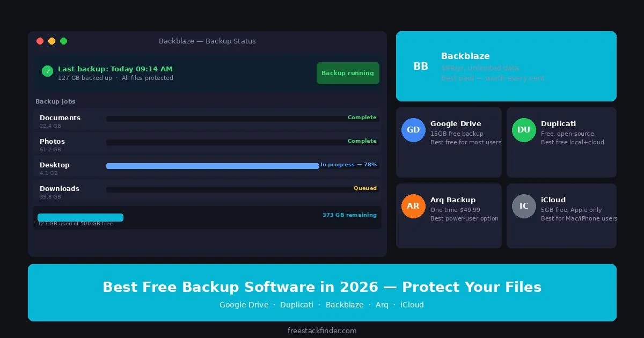Click the blue GD Google Drive icon
644x338 pixels.
(x=413, y=130)
